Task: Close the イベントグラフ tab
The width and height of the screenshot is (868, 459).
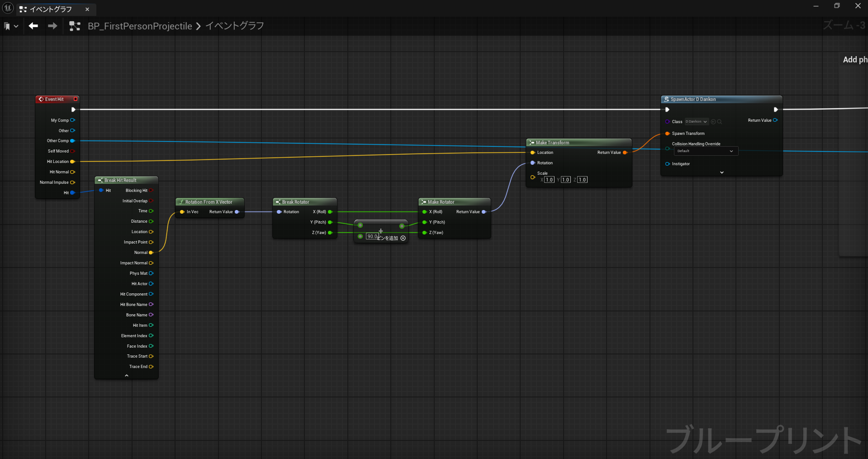Action: coord(87,9)
